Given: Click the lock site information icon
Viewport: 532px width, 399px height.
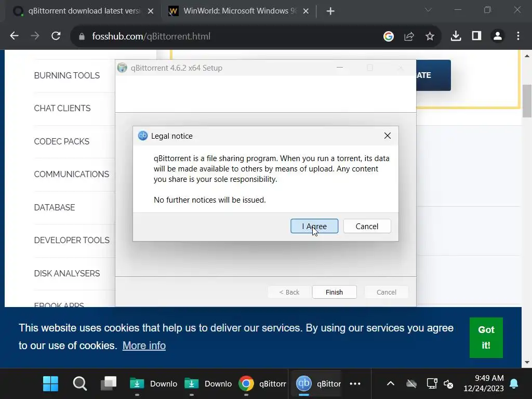Looking at the screenshot, I should [x=82, y=36].
